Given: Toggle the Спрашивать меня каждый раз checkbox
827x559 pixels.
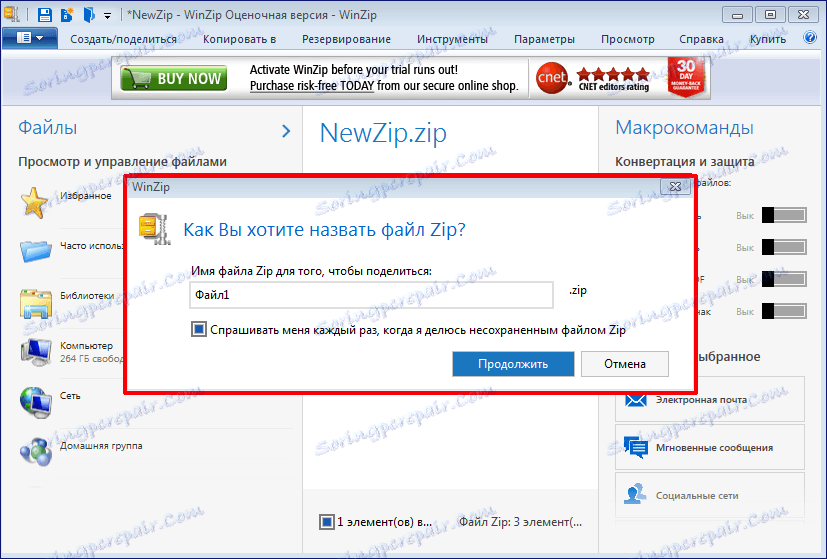Looking at the screenshot, I should tap(199, 330).
